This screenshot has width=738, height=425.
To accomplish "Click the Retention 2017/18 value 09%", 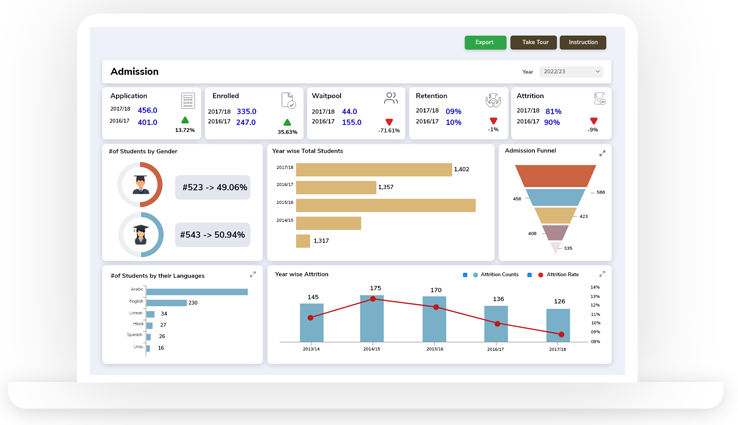I will coord(453,112).
